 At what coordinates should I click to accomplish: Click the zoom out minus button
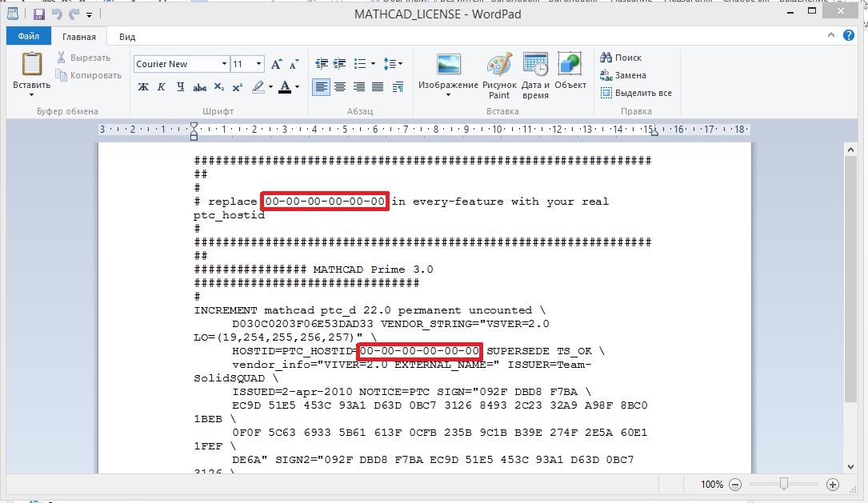click(x=735, y=485)
